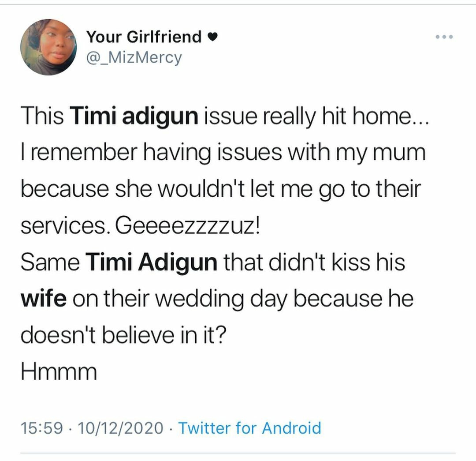Viewport: 476px width, 461px height.
Task: Click the word "services."
Action: [x=66, y=226]
